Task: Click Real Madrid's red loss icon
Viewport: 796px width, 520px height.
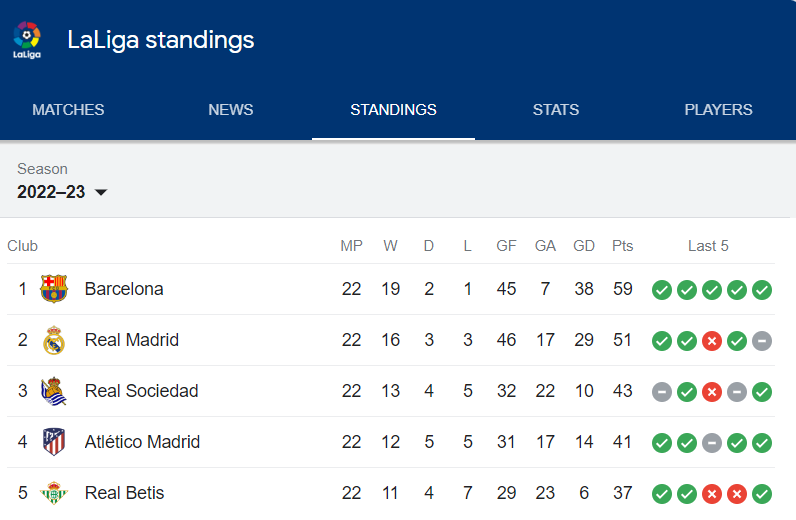Action: coord(712,341)
